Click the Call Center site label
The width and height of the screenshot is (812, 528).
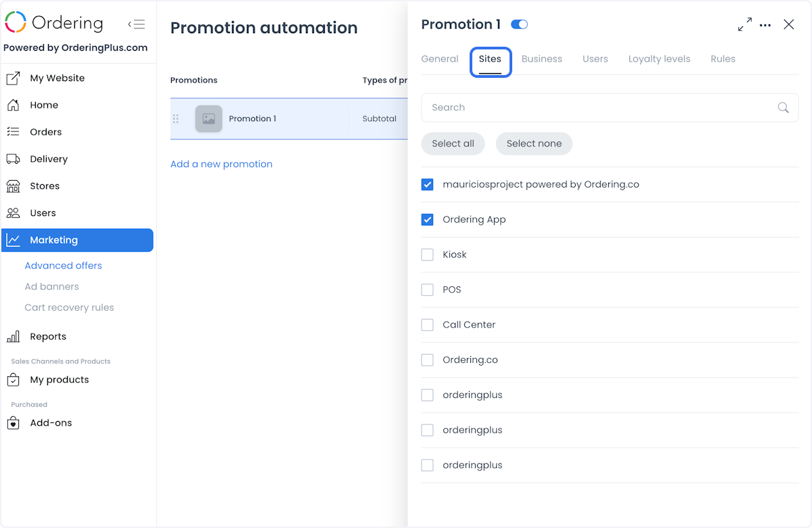(469, 325)
